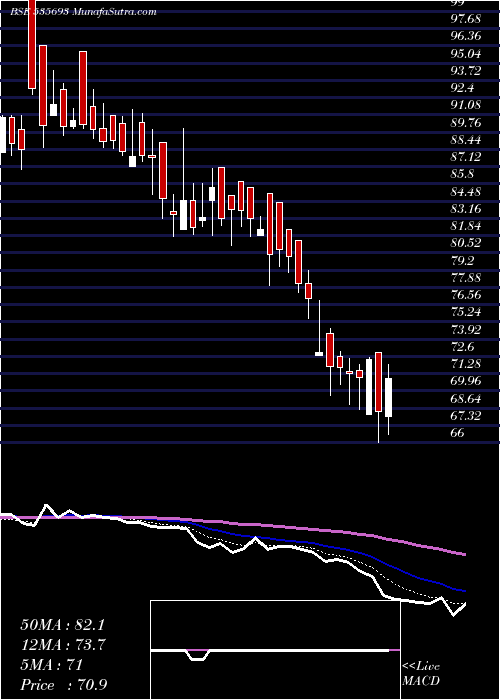The image size is (500, 700).
Task: Select the 87.12 price axis label
Action: click(x=466, y=157)
